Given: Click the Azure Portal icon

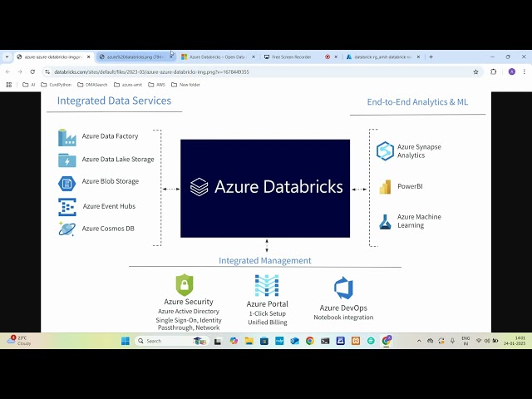Looking at the screenshot, I should pos(267,285).
